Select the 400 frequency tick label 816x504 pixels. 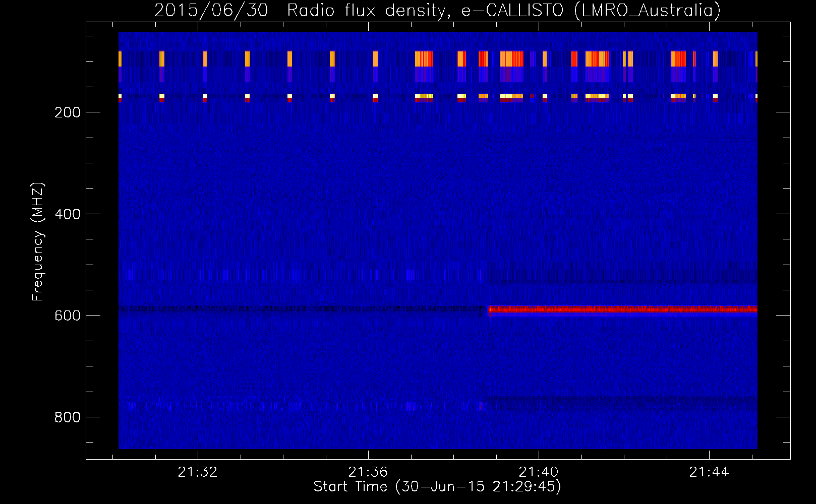point(68,214)
